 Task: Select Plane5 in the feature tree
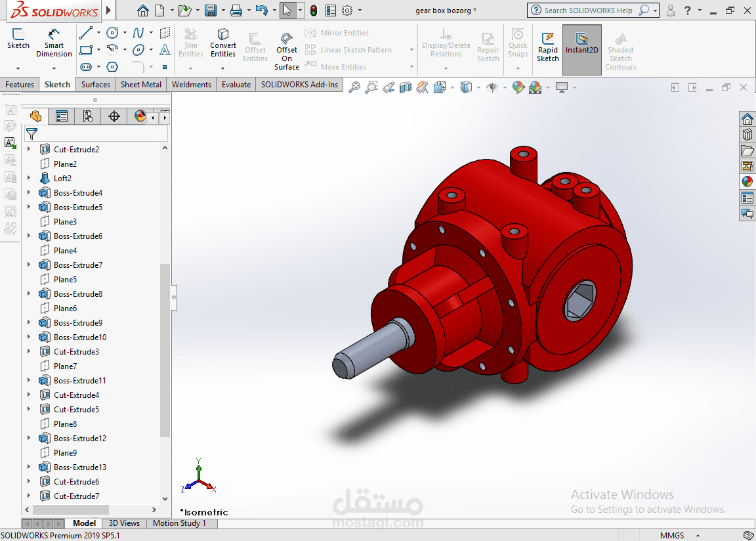pyautogui.click(x=65, y=279)
